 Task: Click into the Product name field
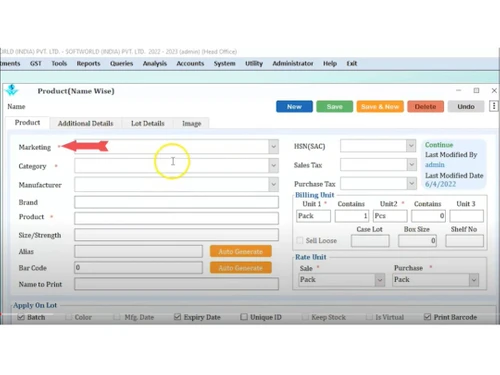tap(176, 218)
